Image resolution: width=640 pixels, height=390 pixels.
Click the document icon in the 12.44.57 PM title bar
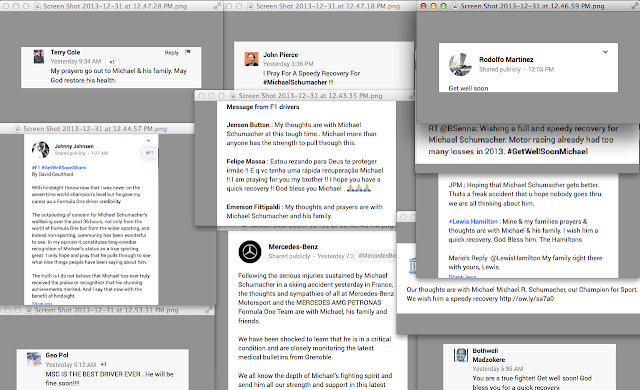(x=18, y=129)
